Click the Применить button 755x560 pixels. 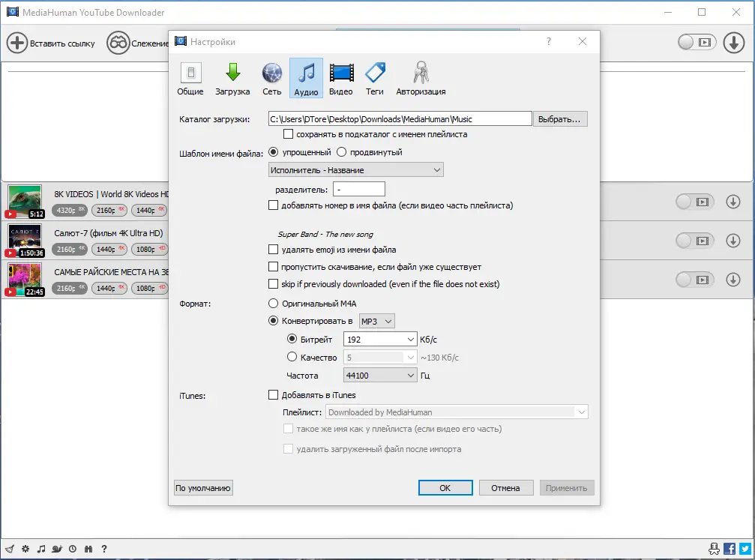click(x=567, y=488)
